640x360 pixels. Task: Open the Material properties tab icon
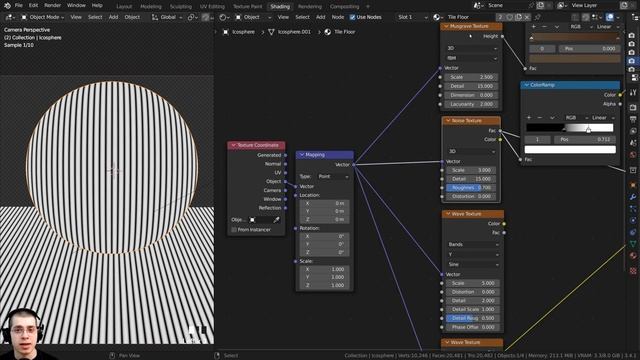(633, 256)
